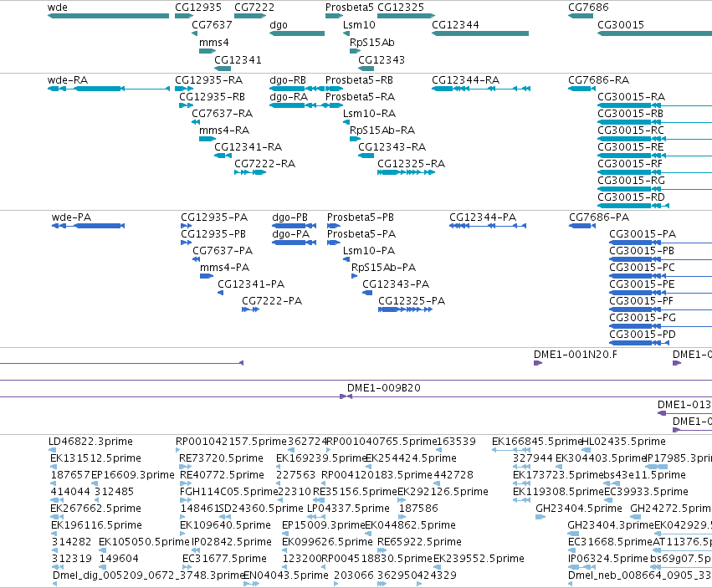Select transcript CG12344-RA
The width and height of the screenshot is (712, 588).
(x=481, y=89)
